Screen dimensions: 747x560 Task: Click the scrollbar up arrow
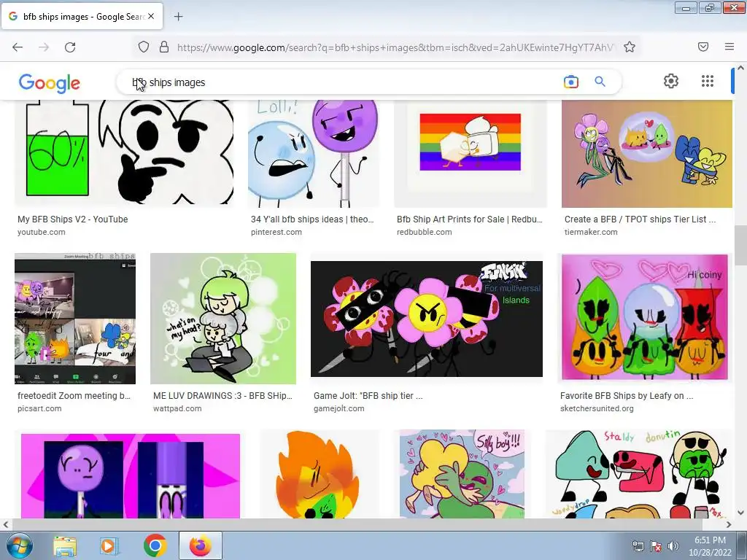[x=741, y=68]
